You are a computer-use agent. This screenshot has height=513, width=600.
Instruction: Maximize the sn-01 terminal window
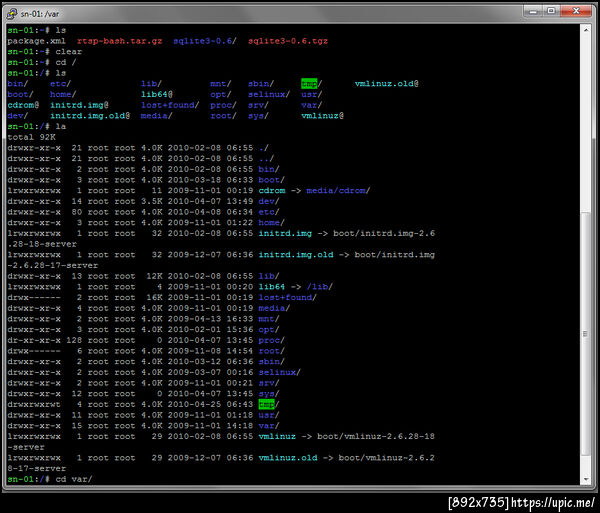551,11
